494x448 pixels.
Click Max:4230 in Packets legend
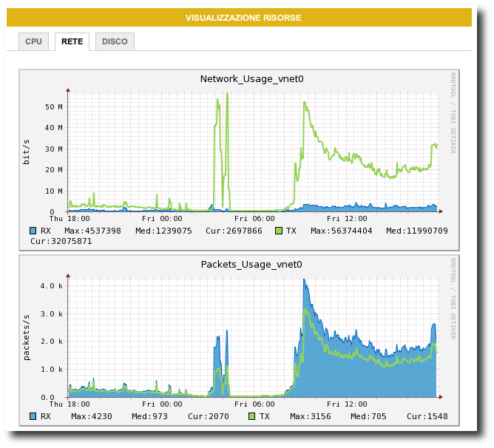(x=92, y=416)
